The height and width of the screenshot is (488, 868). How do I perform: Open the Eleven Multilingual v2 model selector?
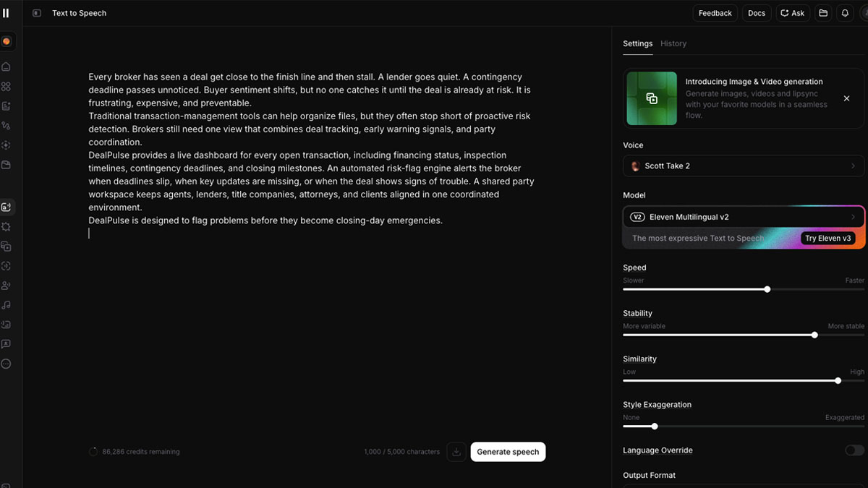click(x=744, y=217)
